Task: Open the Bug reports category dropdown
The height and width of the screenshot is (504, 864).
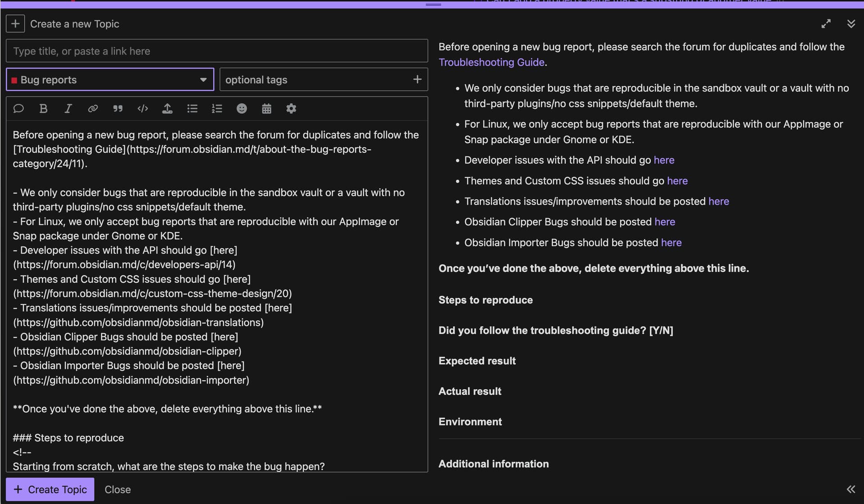Action: coord(110,80)
